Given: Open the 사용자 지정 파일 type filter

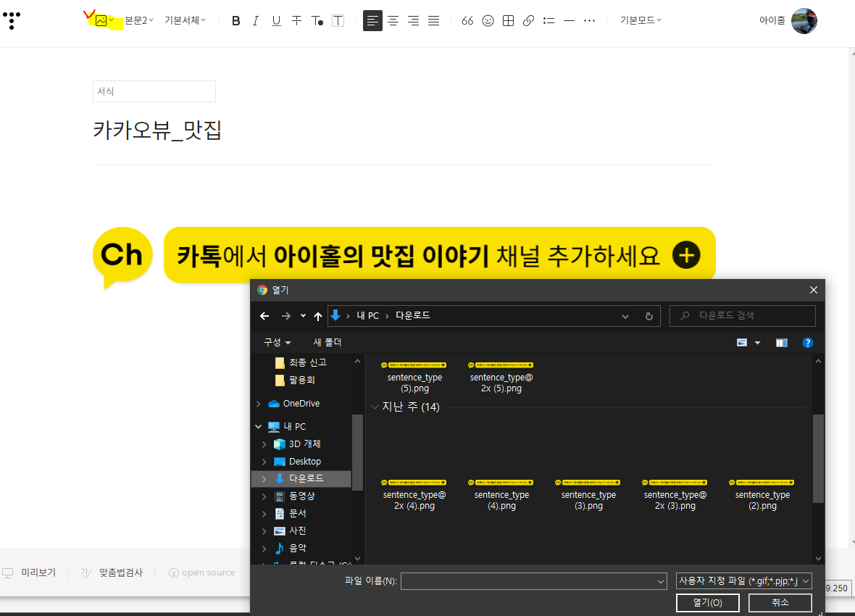Looking at the screenshot, I should (743, 581).
